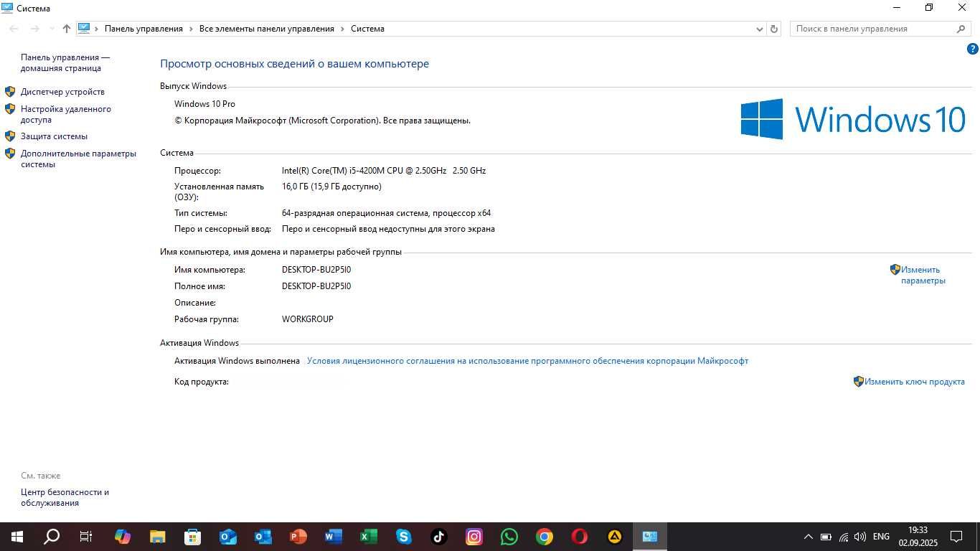The width and height of the screenshot is (980, 551).
Task: Launch PowerPoint from taskbar
Action: [298, 537]
